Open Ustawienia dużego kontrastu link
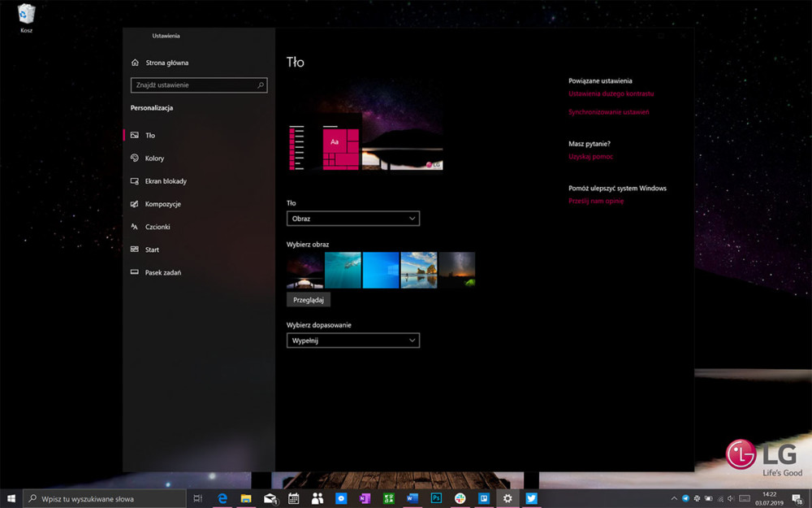The height and width of the screenshot is (508, 812). click(x=610, y=95)
